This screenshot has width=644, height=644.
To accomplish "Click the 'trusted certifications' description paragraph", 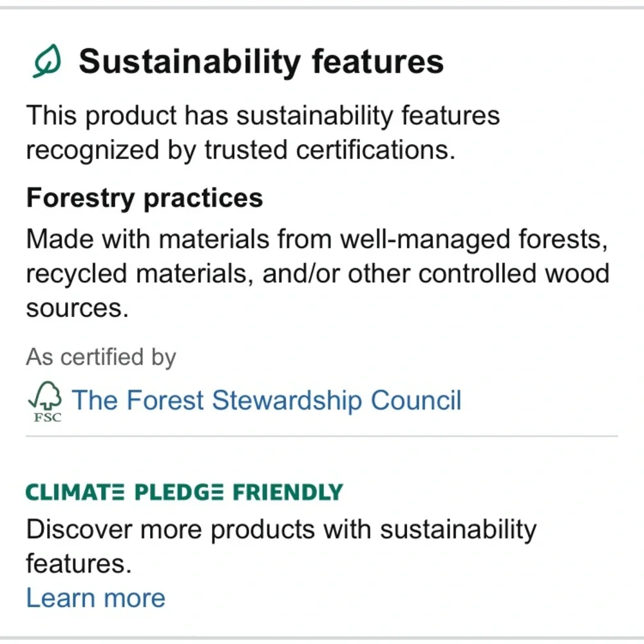I will (x=263, y=132).
